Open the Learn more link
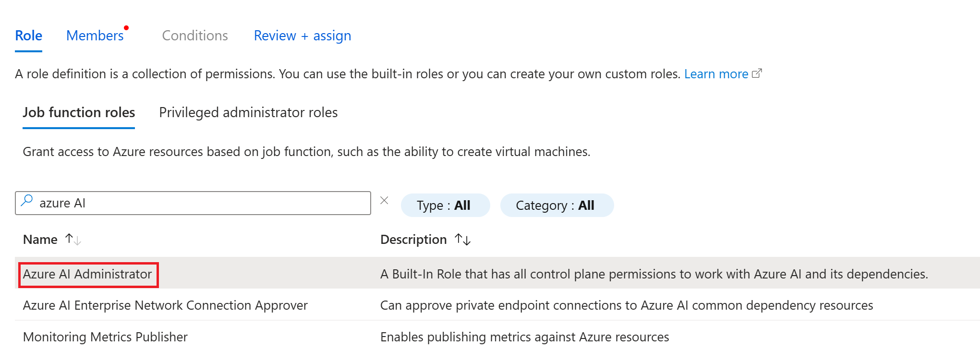 pyautogui.click(x=716, y=74)
